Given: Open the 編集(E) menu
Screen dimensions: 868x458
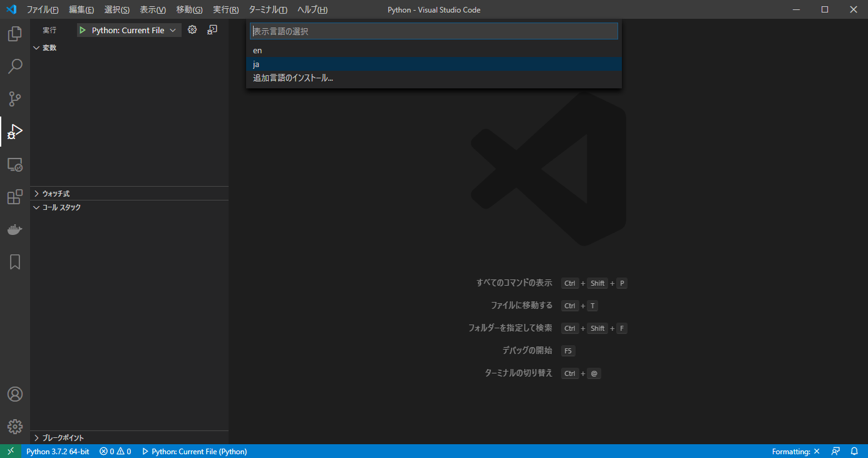Looking at the screenshot, I should (x=81, y=9).
